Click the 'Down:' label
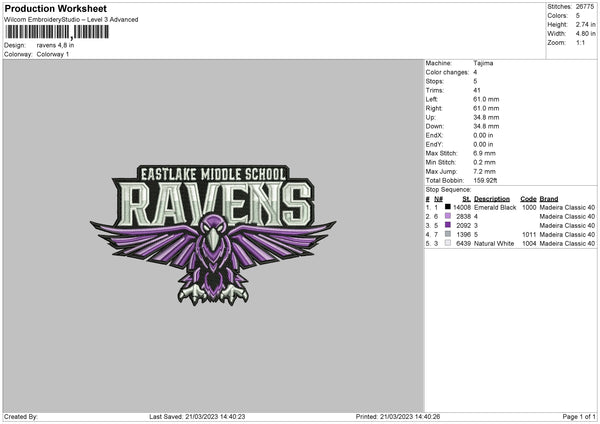Screen dimensions: 600x424 (434, 126)
